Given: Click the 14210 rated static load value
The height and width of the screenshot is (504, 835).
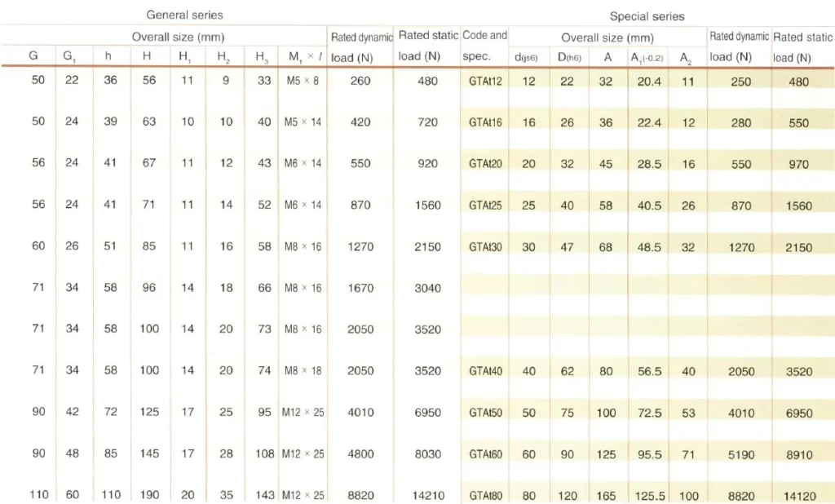Looking at the screenshot, I should coord(427,495).
